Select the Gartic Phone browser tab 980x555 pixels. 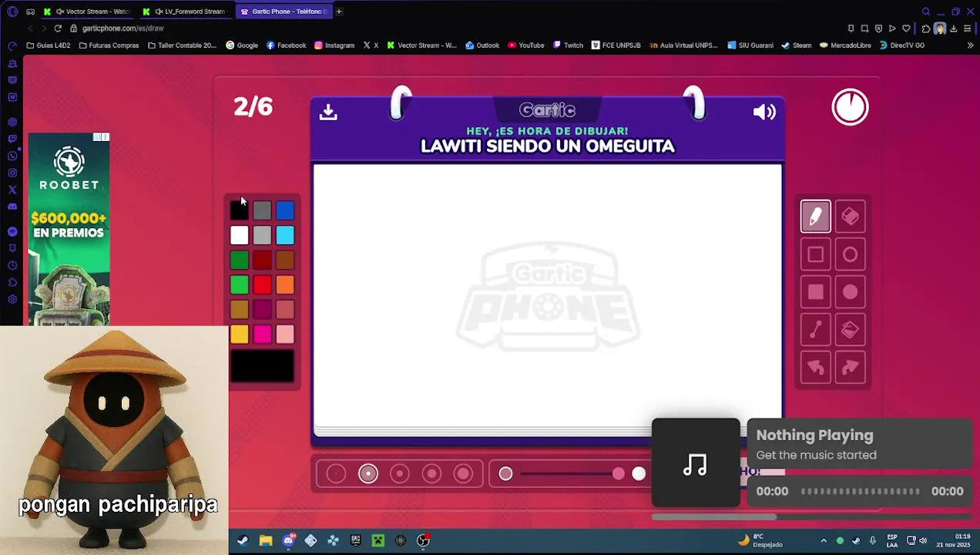click(x=284, y=12)
